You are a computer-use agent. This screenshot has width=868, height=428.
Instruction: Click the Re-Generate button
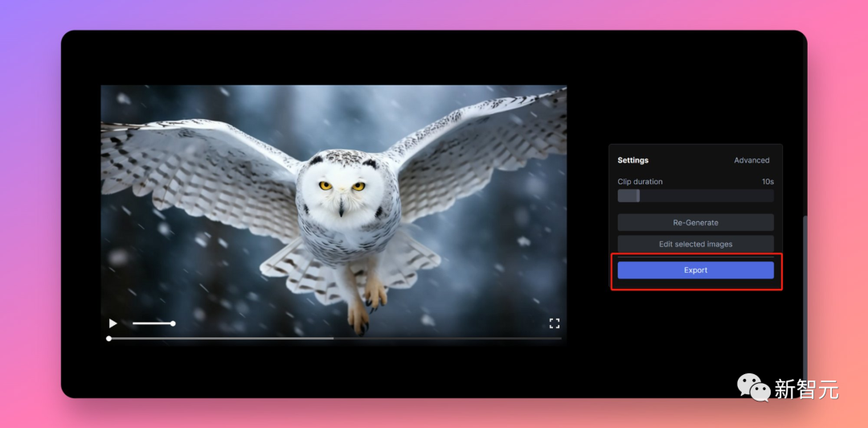pyautogui.click(x=695, y=222)
